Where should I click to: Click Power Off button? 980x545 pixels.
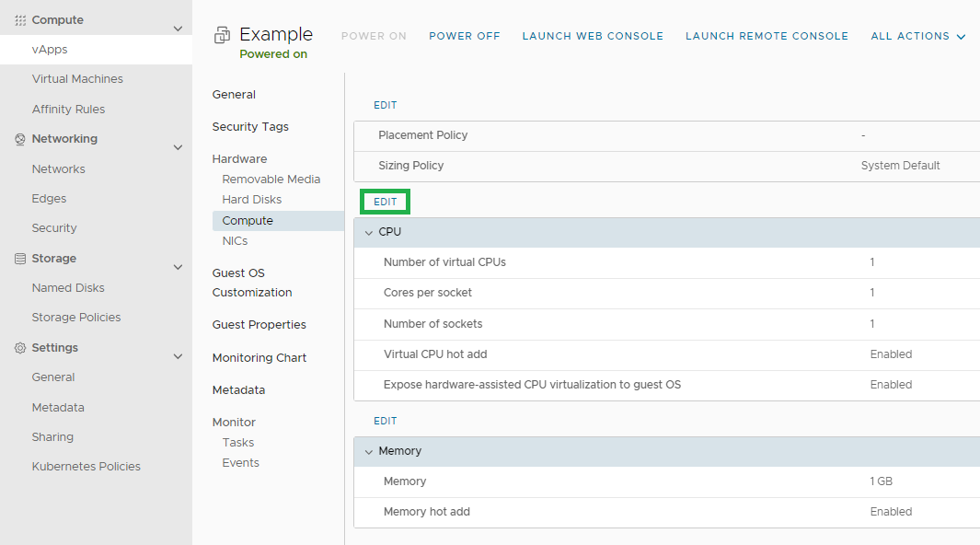coord(465,36)
